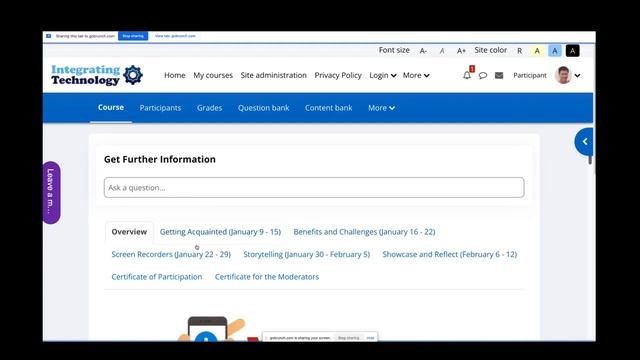The height and width of the screenshot is (360, 640).
Task: Select the blue site color swatch
Action: (555, 51)
